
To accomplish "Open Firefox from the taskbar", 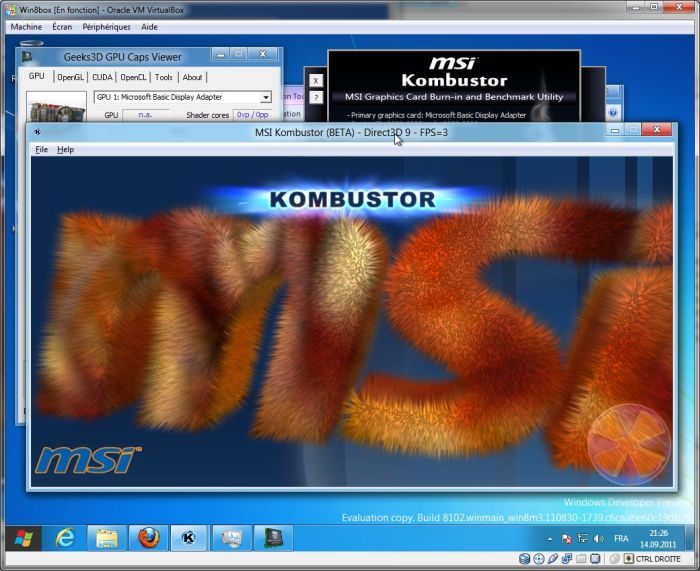I will (x=148, y=538).
